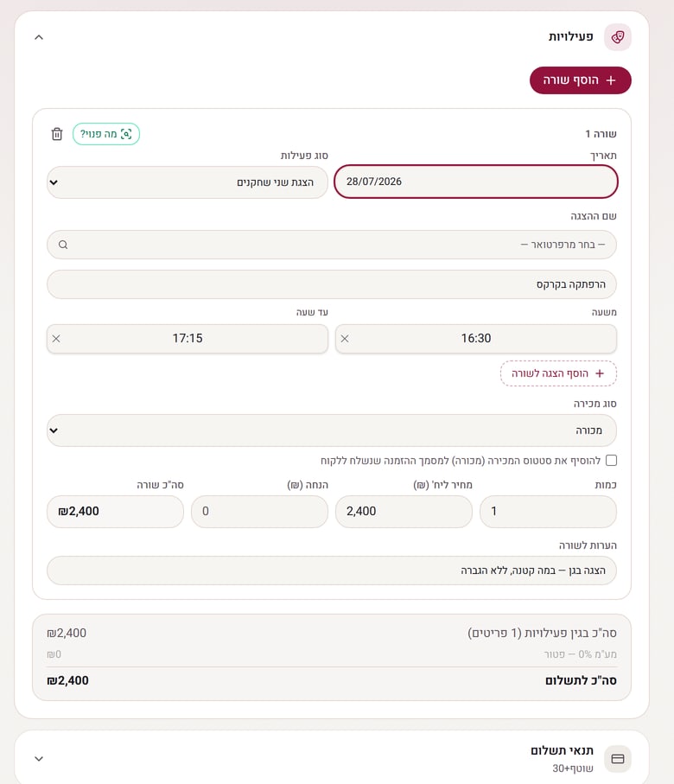Click the הנחה discount field
The width and height of the screenshot is (674, 784).
tap(259, 512)
